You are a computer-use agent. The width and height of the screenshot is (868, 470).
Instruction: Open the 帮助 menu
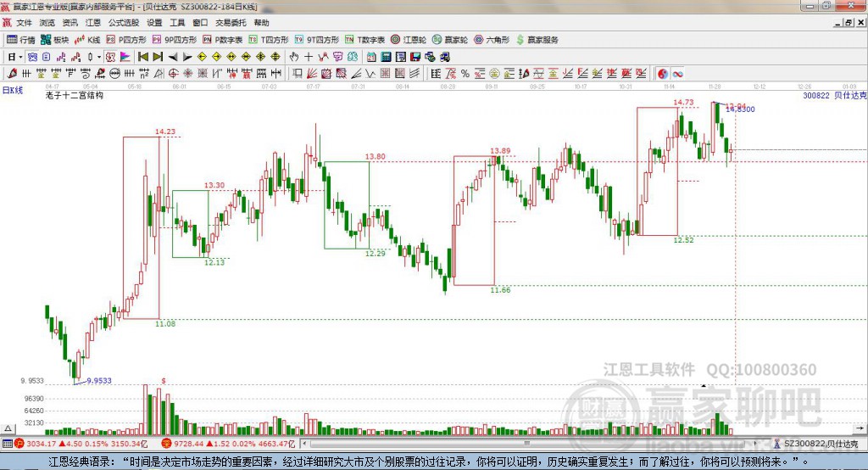(261, 23)
